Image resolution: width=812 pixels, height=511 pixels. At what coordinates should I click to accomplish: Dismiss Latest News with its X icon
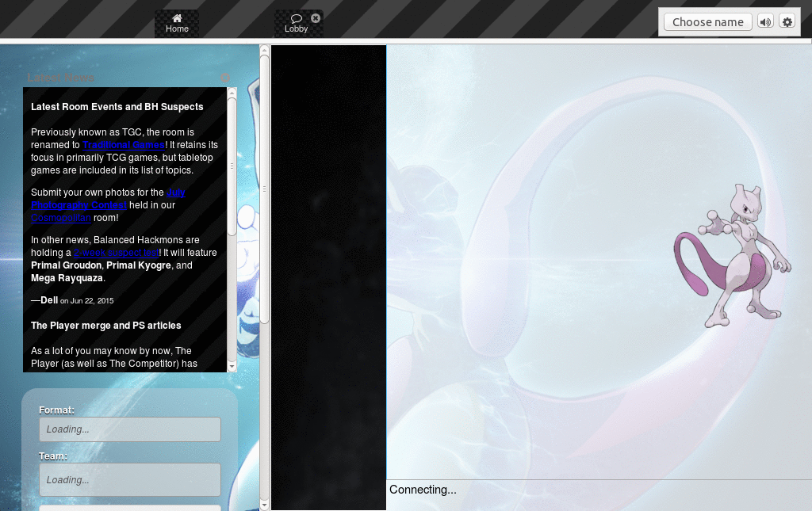pos(225,78)
